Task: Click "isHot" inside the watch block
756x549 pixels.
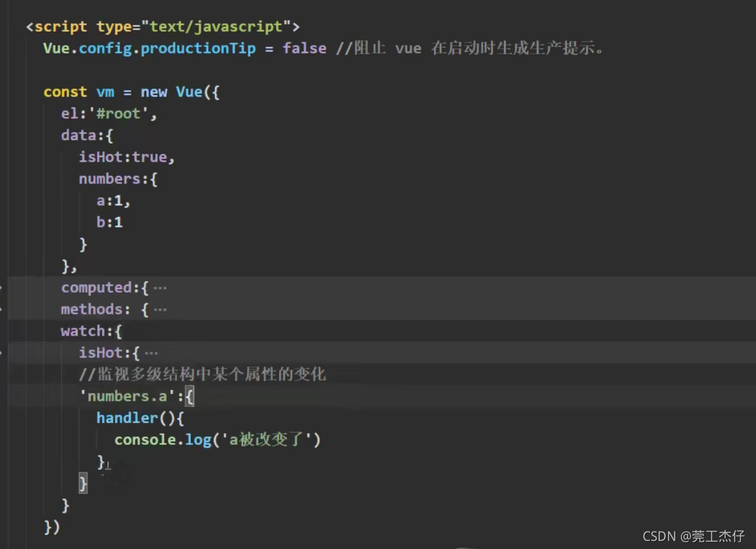Action: [x=101, y=353]
